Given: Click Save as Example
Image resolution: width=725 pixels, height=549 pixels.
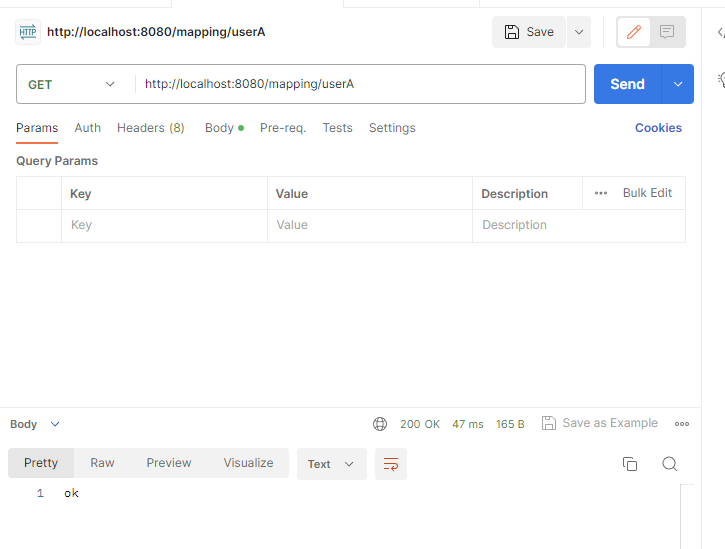Looking at the screenshot, I should [600, 423].
